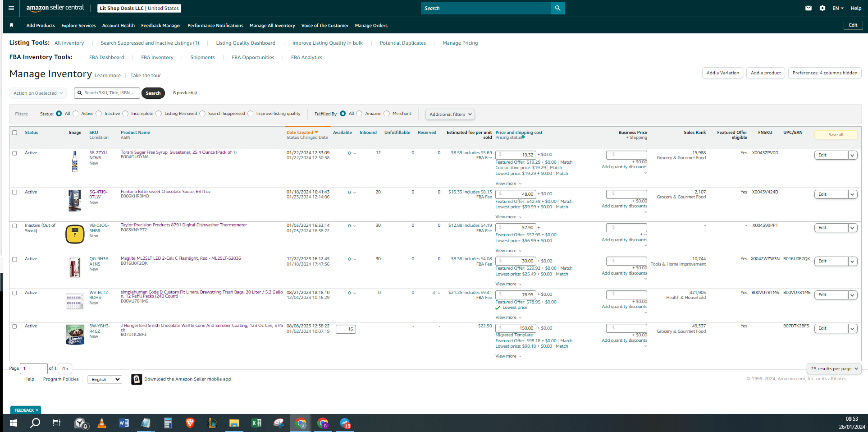Screen dimensions: 868x432
Task: Open the Windows Start menu
Action: 14,423
